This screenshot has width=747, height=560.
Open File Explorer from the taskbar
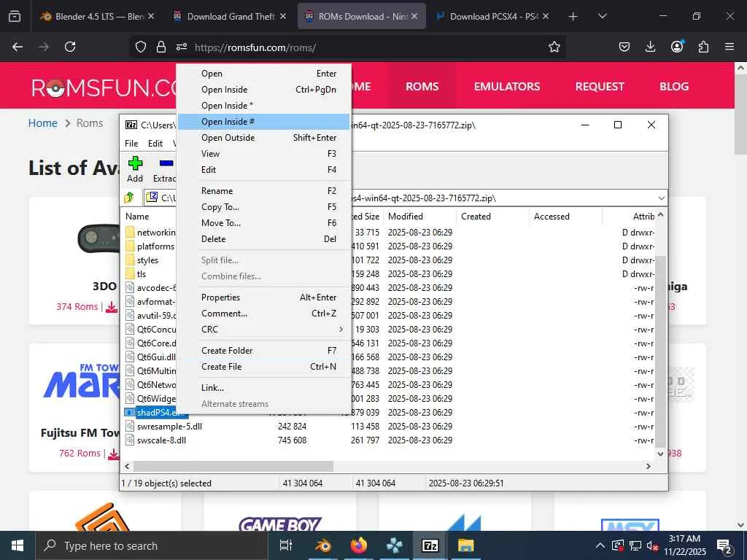click(465, 545)
